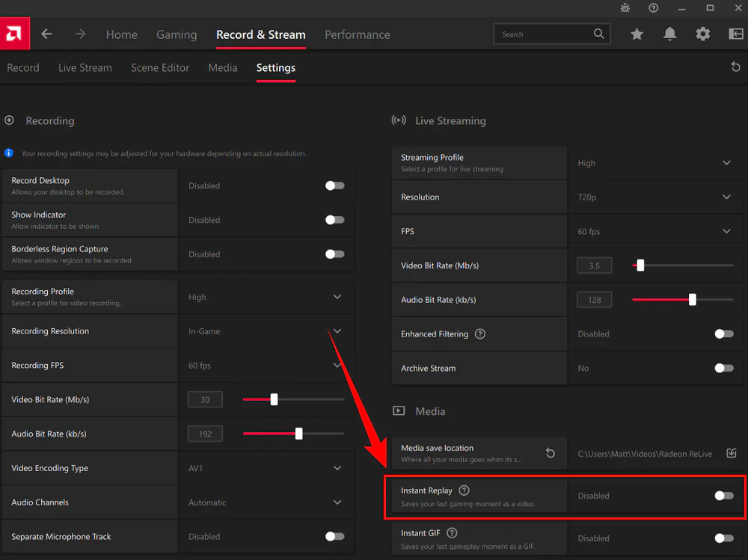748x560 pixels.
Task: Select the Record & Stream tab
Action: click(x=261, y=34)
